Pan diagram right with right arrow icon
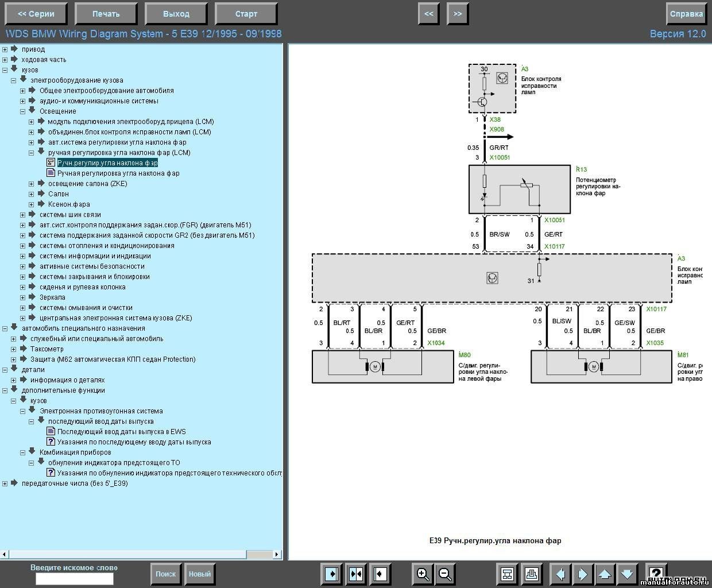712x588 pixels. pos(582,574)
